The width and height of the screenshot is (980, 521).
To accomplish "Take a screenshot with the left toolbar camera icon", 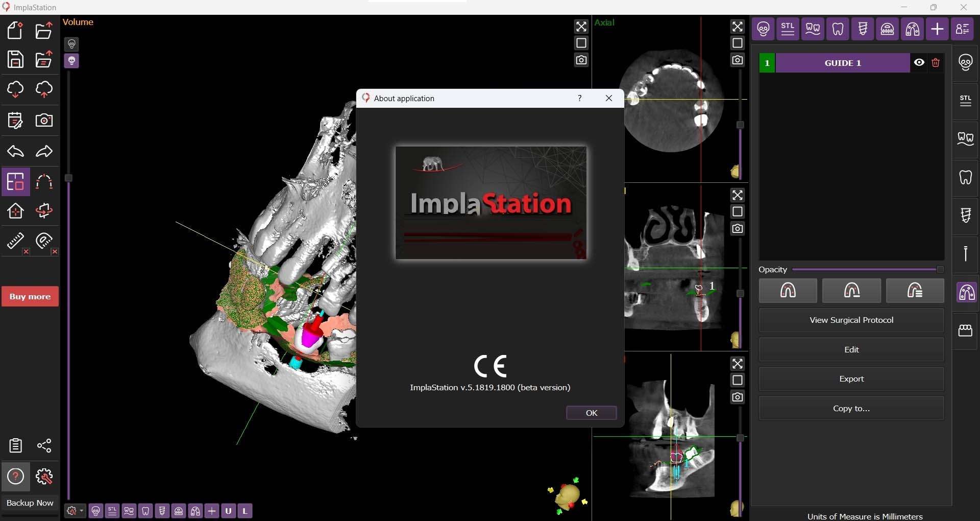I will click(x=45, y=121).
